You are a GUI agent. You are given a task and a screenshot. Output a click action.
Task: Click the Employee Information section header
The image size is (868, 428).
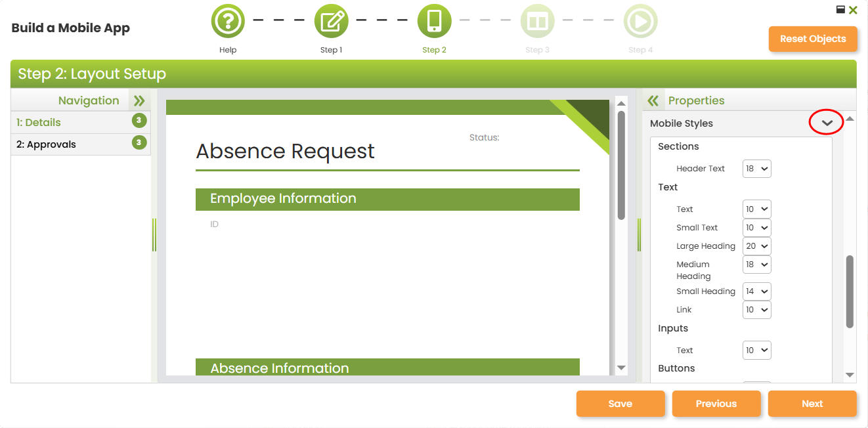[x=387, y=199]
